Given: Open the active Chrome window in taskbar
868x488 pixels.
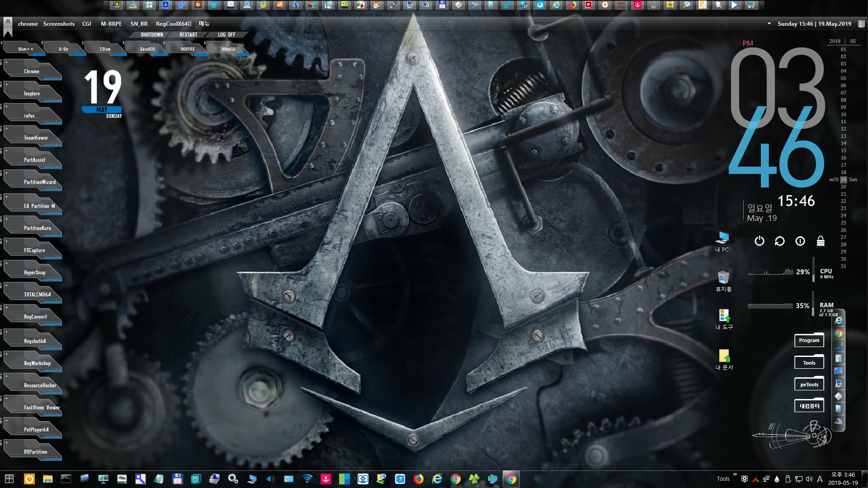Looking at the screenshot, I should (x=511, y=479).
